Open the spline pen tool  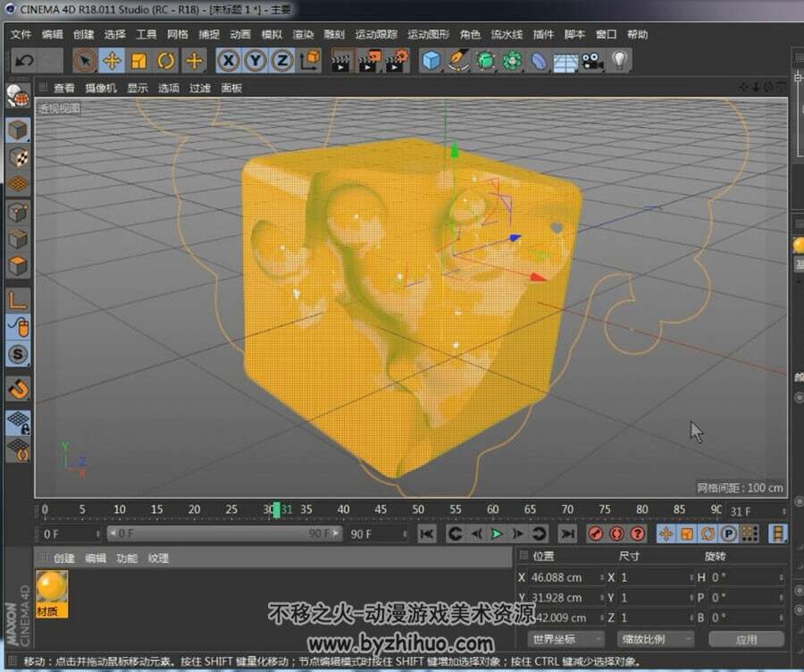[x=458, y=61]
